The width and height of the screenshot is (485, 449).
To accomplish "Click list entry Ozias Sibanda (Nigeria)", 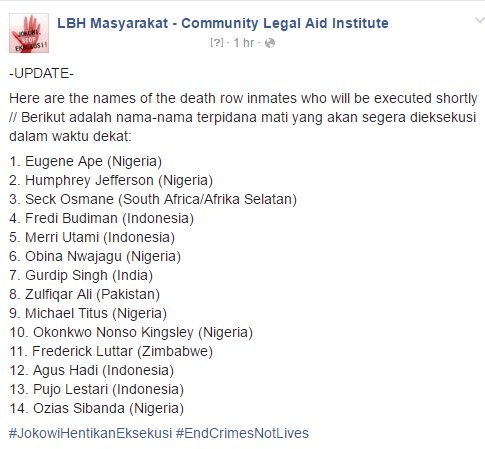I will 97,408.
